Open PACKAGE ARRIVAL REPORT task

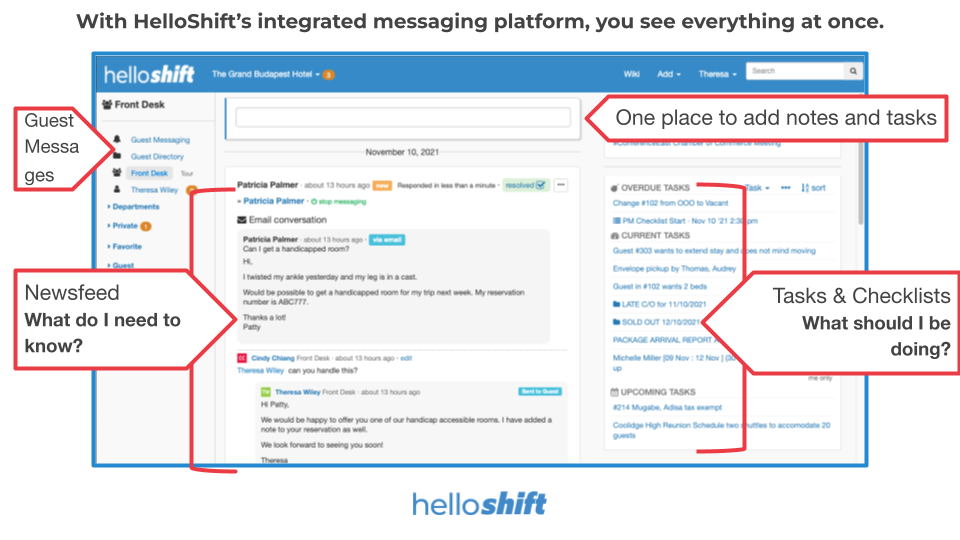coord(665,340)
